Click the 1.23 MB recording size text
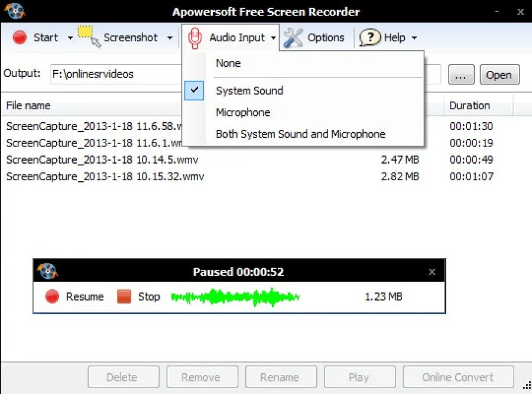The width and height of the screenshot is (532, 394). tap(384, 297)
